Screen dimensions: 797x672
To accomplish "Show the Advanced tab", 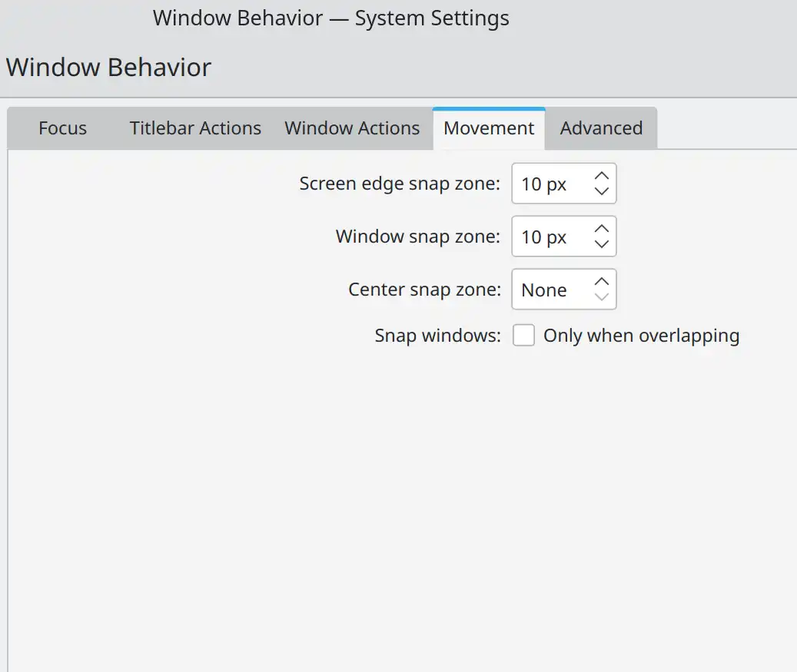I will (x=601, y=128).
